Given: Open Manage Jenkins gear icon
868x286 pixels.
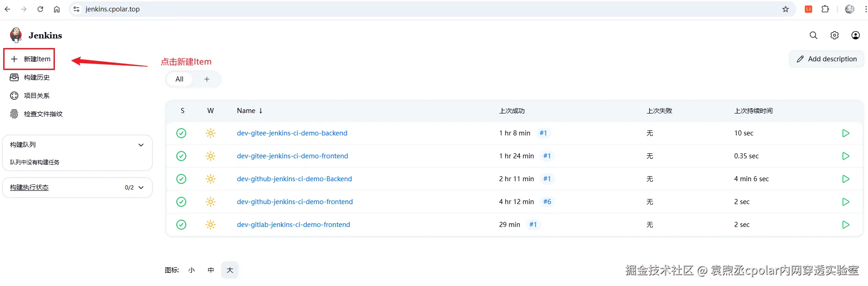Looking at the screenshot, I should [x=835, y=35].
